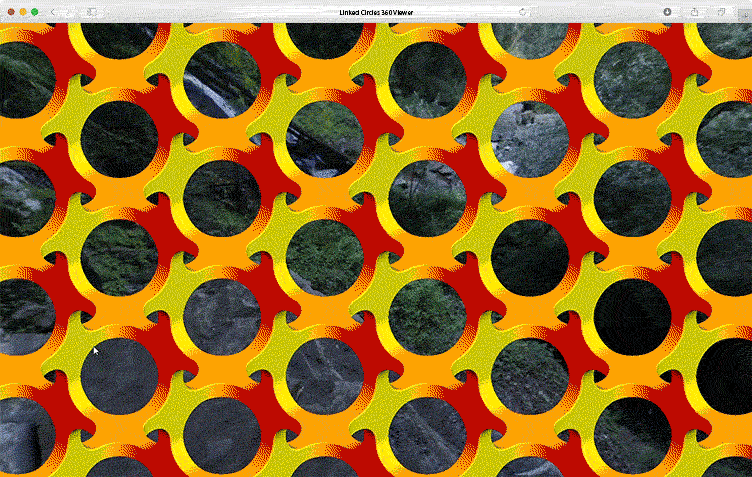Close the Safari window with the red button
Screen dimensions: 752x477
tap(9, 11)
